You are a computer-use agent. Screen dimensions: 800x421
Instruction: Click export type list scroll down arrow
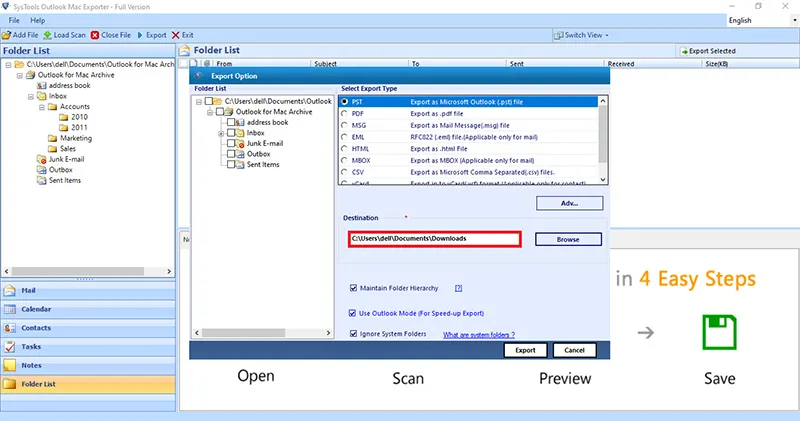click(x=603, y=179)
